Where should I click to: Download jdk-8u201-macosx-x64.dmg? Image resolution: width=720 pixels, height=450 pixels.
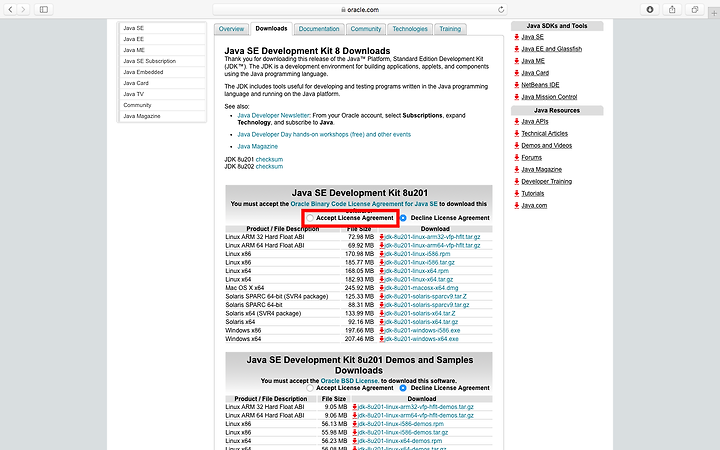(x=421, y=288)
